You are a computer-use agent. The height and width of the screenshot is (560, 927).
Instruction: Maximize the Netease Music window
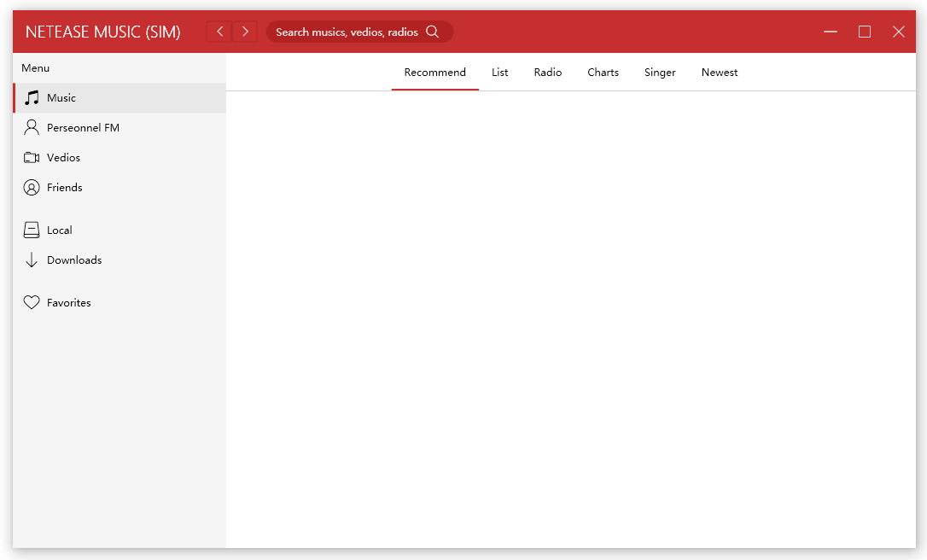865,32
